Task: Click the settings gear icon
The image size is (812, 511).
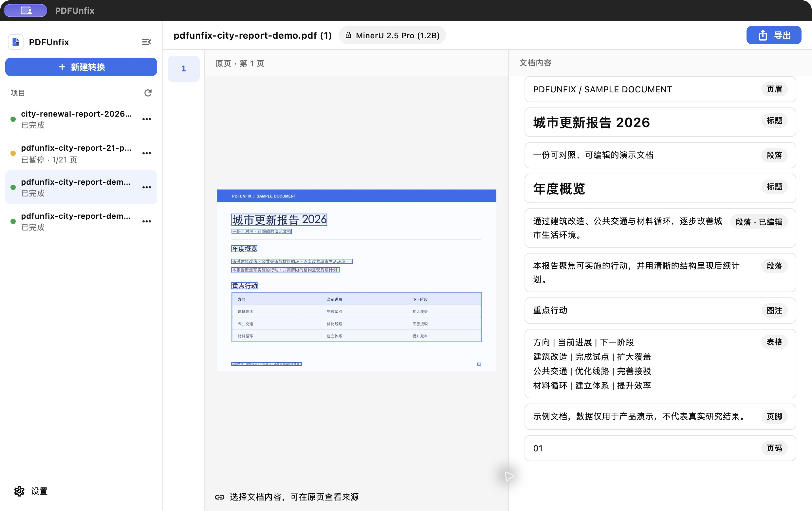Action: pos(19,491)
